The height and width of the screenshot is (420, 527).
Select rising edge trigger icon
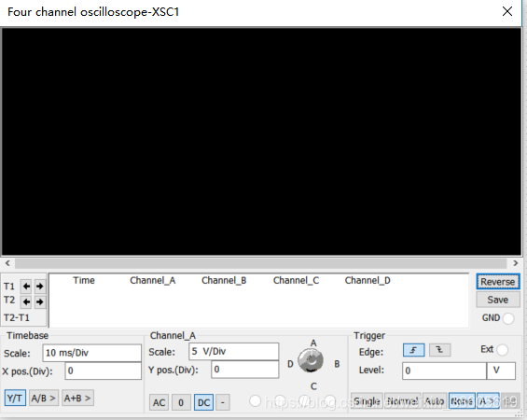click(414, 350)
